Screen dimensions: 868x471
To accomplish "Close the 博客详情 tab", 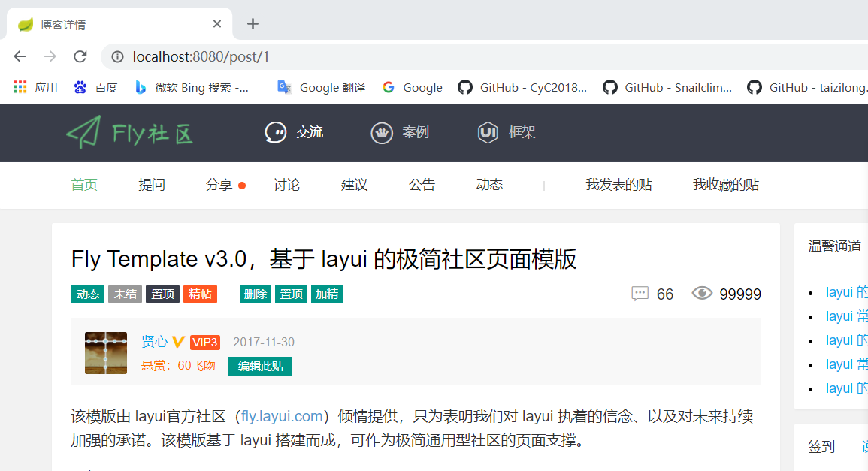I will tap(217, 24).
